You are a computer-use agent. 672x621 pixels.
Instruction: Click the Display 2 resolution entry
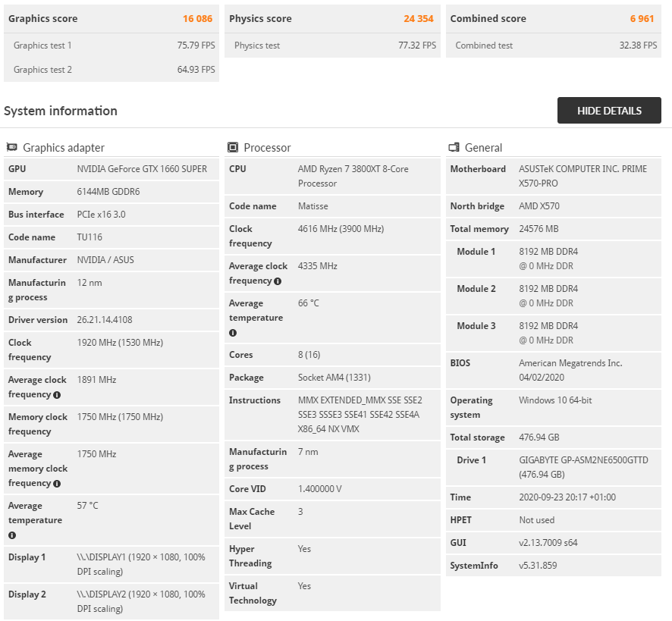[x=141, y=602]
